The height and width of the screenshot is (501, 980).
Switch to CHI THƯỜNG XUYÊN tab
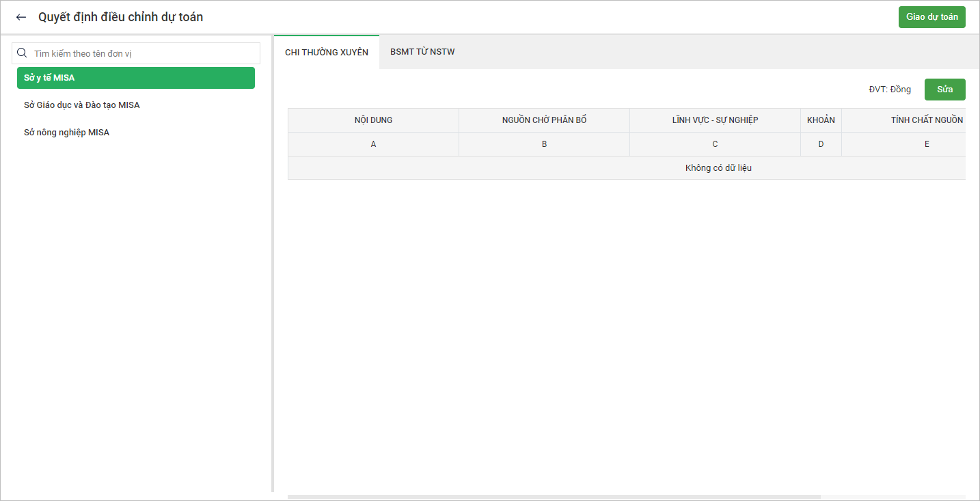coord(327,52)
